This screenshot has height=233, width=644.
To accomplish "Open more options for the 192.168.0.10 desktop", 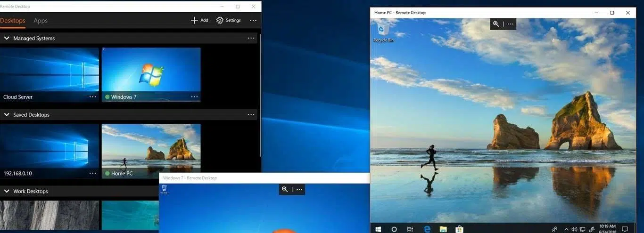I will point(93,173).
